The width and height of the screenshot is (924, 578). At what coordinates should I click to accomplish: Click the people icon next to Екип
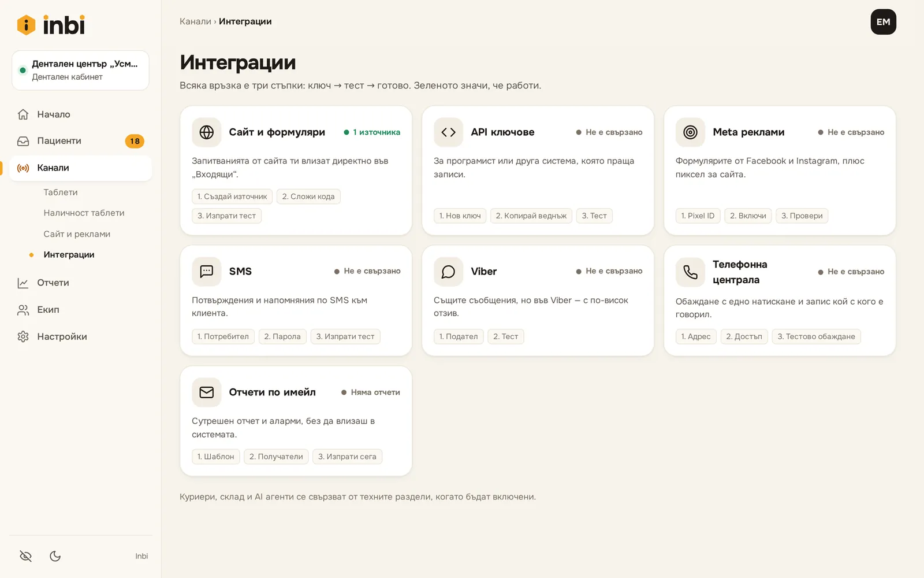click(x=23, y=310)
